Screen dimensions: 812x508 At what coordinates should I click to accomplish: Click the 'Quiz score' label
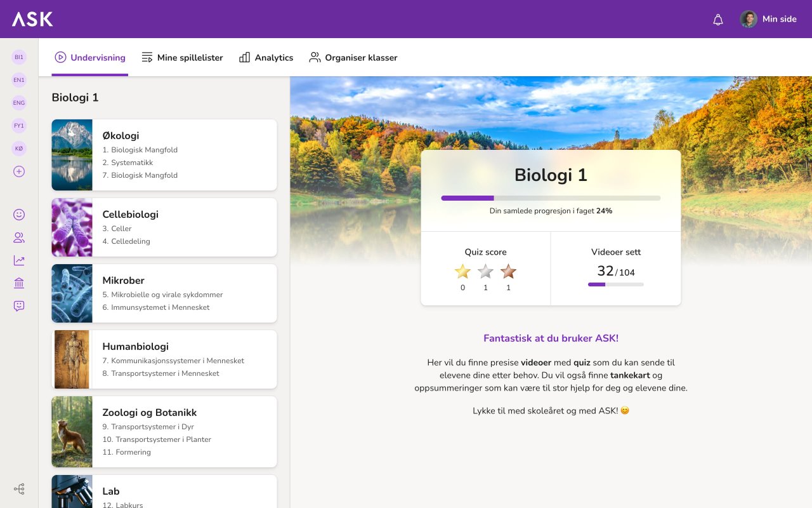coord(485,252)
